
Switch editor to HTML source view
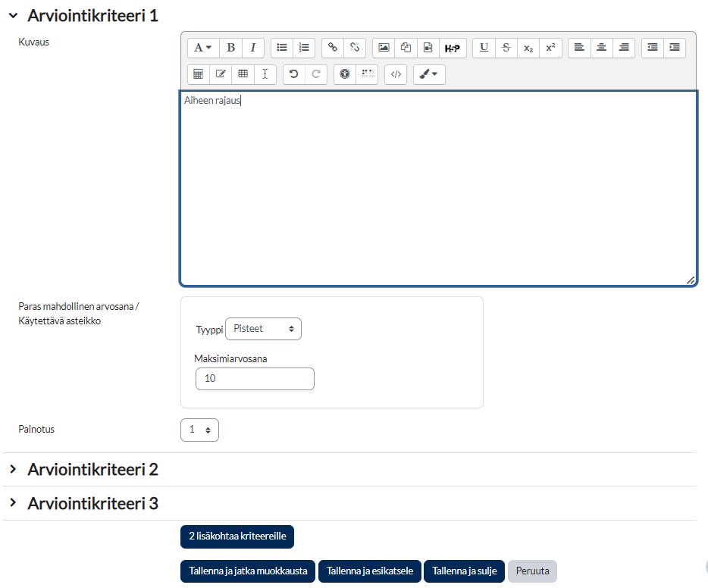(396, 74)
